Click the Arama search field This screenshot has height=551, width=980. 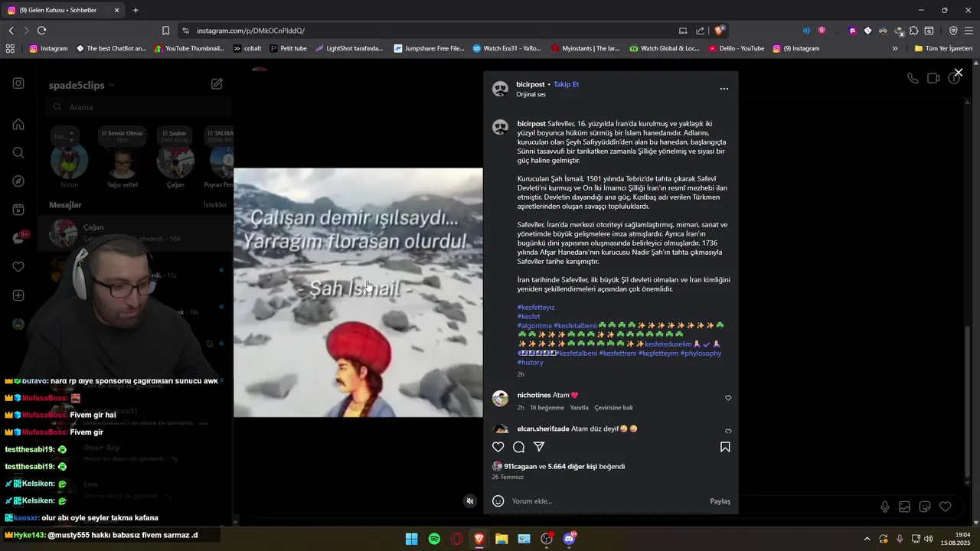[138, 107]
